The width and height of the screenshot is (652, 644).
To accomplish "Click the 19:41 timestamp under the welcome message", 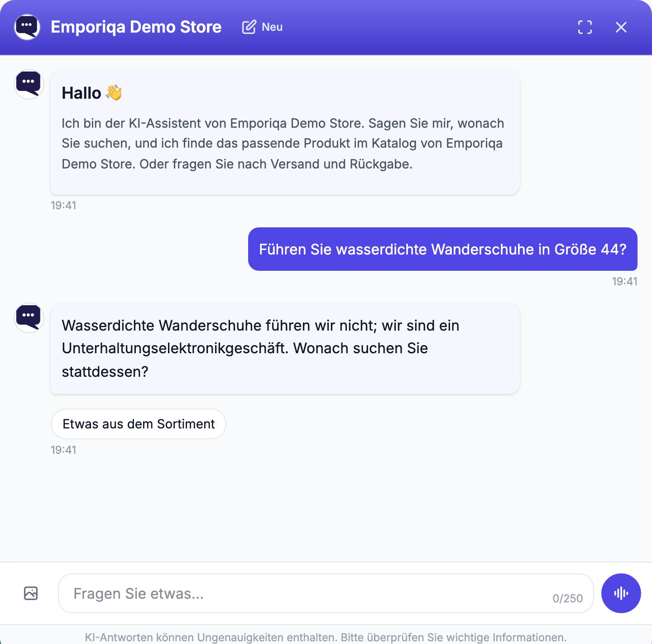I will (63, 205).
